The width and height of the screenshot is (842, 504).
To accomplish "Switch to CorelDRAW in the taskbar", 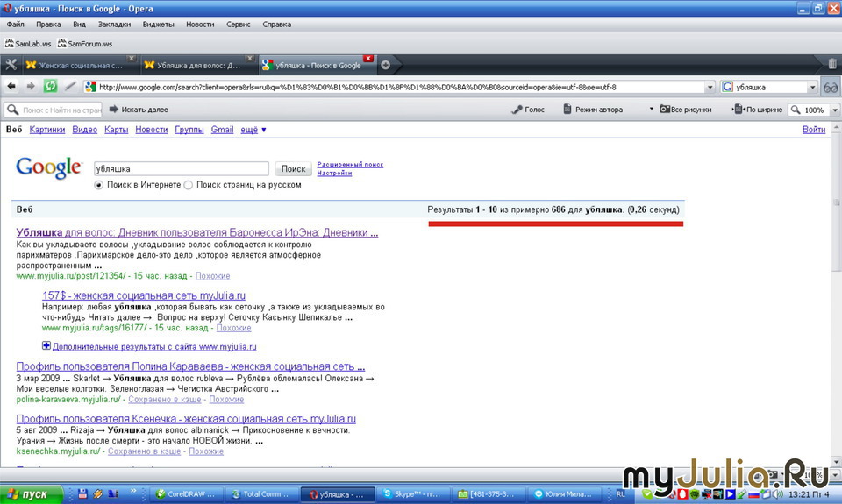I will (x=185, y=494).
